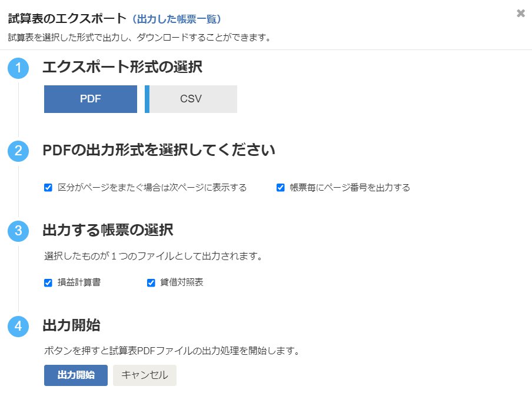Click the step 3 numbered badge
Screen dimensions: 532x406
[18, 231]
